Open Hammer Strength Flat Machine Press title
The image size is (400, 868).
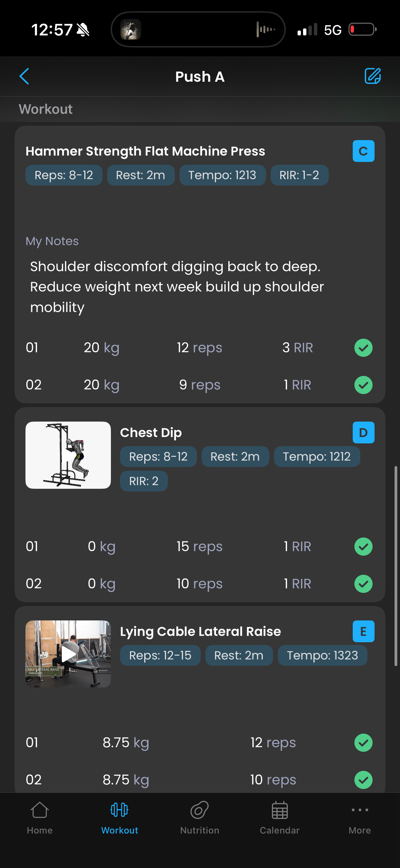tap(145, 151)
